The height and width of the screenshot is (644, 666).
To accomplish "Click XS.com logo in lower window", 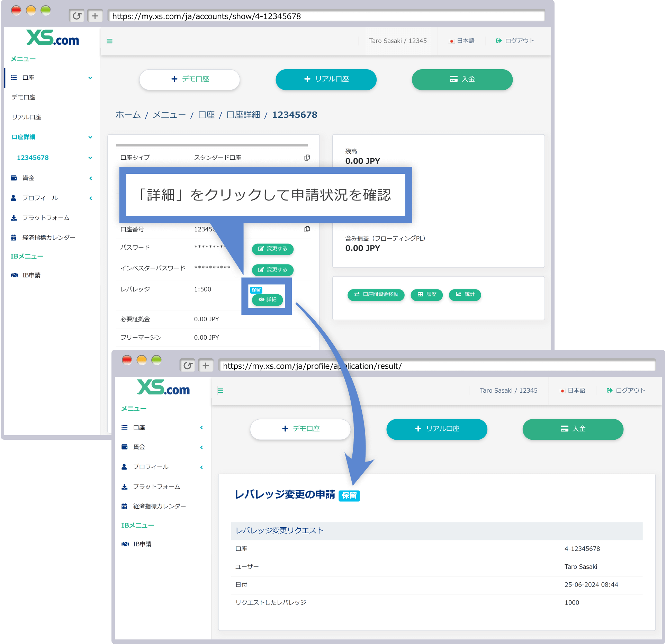I will 163,387.
